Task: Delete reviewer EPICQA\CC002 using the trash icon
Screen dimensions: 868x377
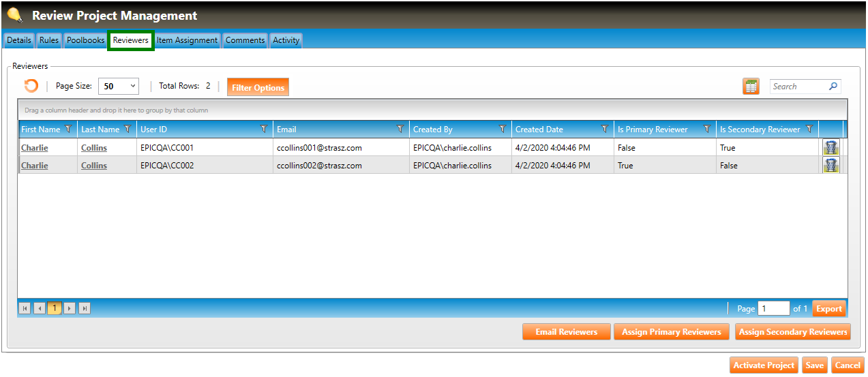Action: point(830,165)
